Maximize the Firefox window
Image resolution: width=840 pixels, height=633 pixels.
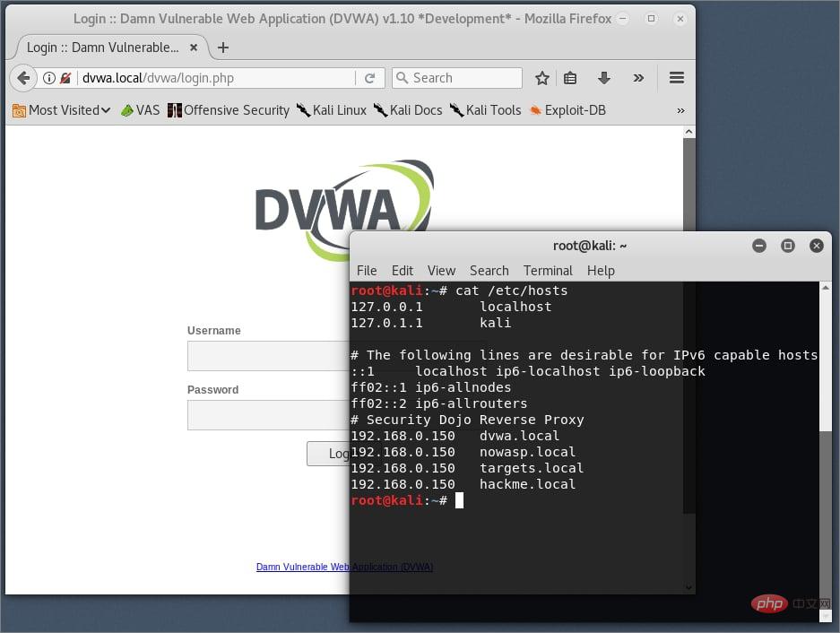point(651,19)
